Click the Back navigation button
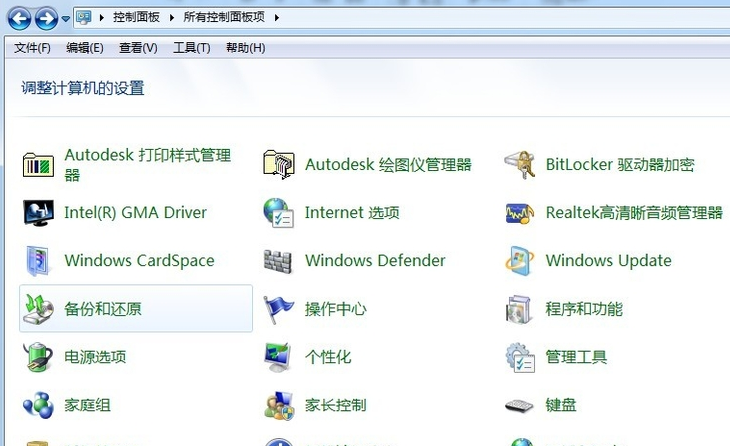This screenshot has width=730, height=446. tap(19, 18)
